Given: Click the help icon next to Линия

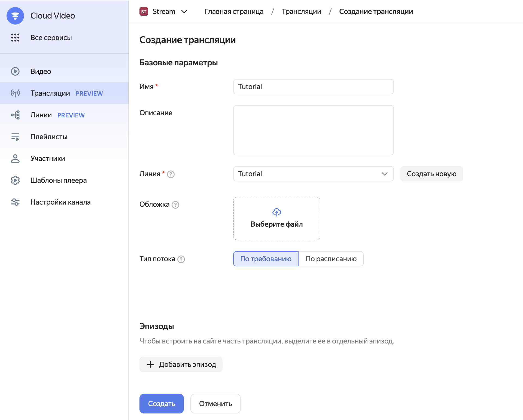Looking at the screenshot, I should tap(171, 174).
